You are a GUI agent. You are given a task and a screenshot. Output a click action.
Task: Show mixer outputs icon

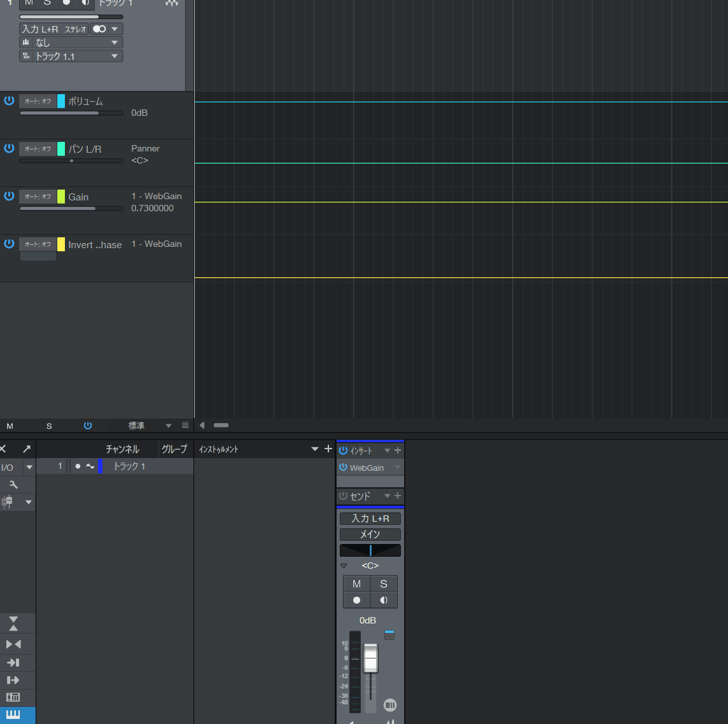coord(13,680)
